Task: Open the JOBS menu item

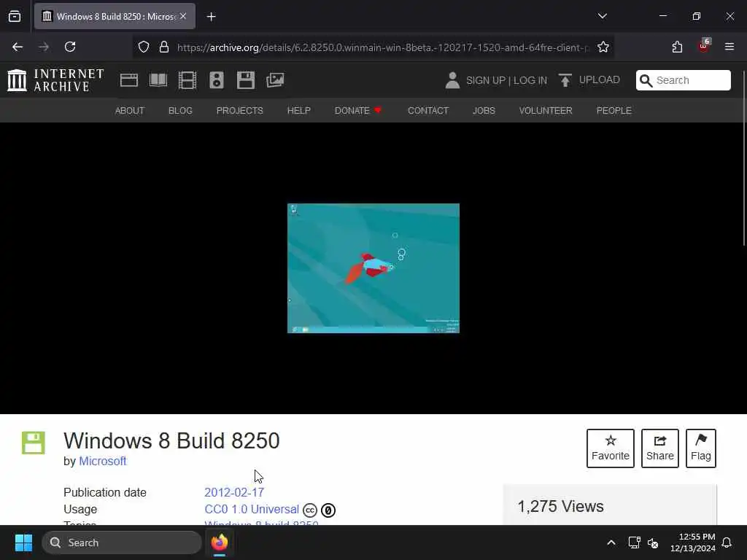Action: click(x=484, y=111)
